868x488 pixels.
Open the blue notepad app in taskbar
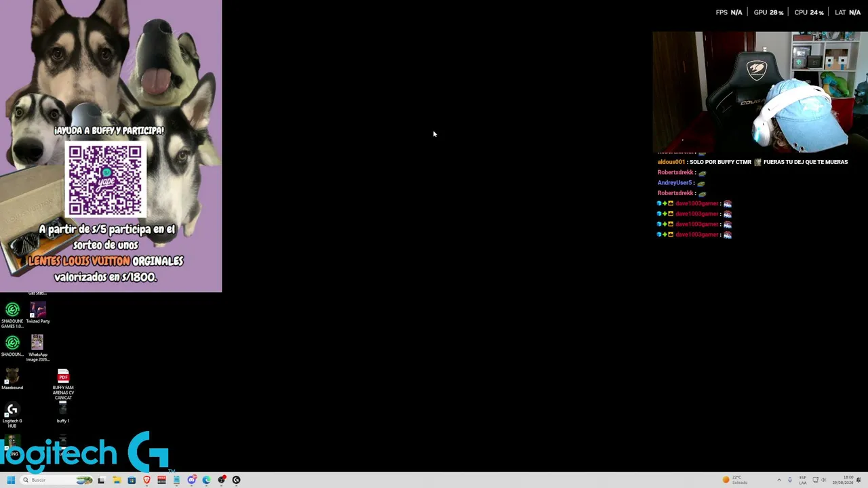tap(176, 480)
